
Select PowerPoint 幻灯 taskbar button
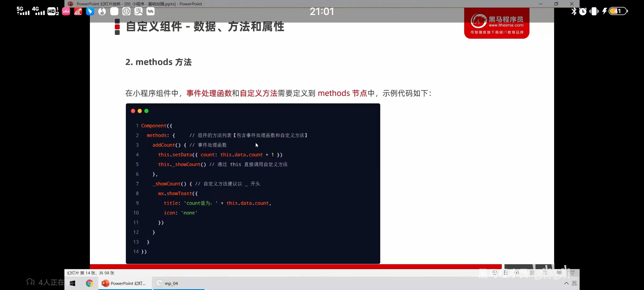pyautogui.click(x=125, y=283)
